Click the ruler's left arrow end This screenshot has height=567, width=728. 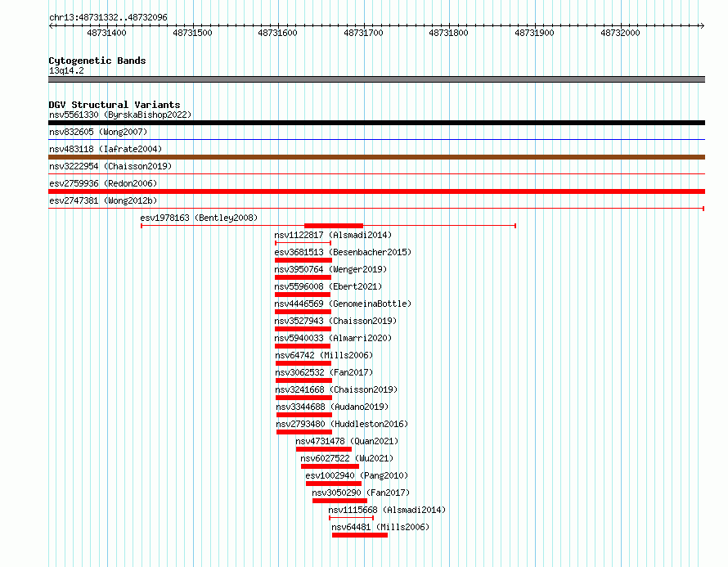[x=51, y=26]
